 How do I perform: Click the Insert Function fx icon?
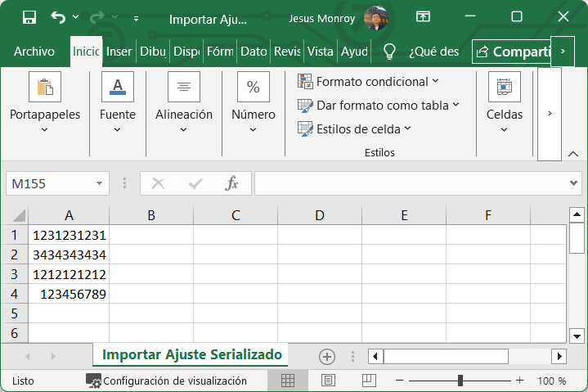click(x=231, y=183)
